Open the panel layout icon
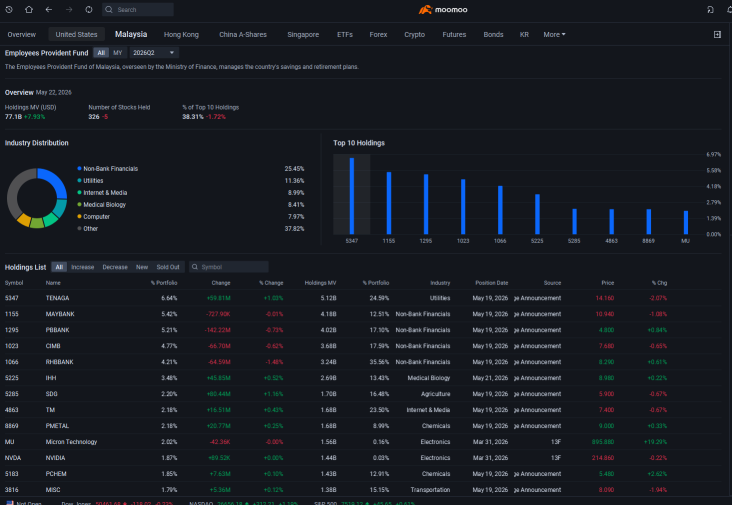Image resolution: width=732 pixels, height=505 pixels. [718, 35]
